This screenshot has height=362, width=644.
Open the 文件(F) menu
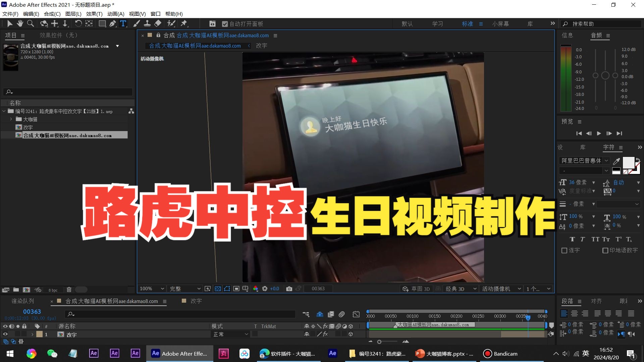point(10,14)
